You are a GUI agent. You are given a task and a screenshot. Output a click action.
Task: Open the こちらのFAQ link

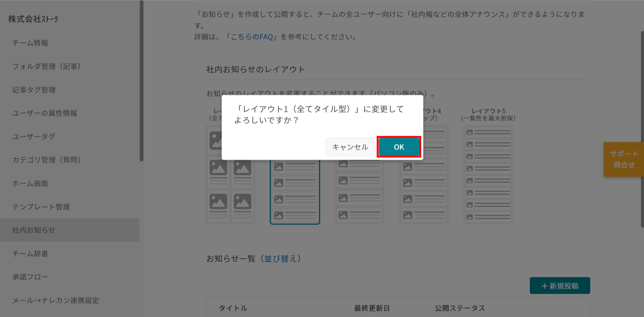point(252,37)
